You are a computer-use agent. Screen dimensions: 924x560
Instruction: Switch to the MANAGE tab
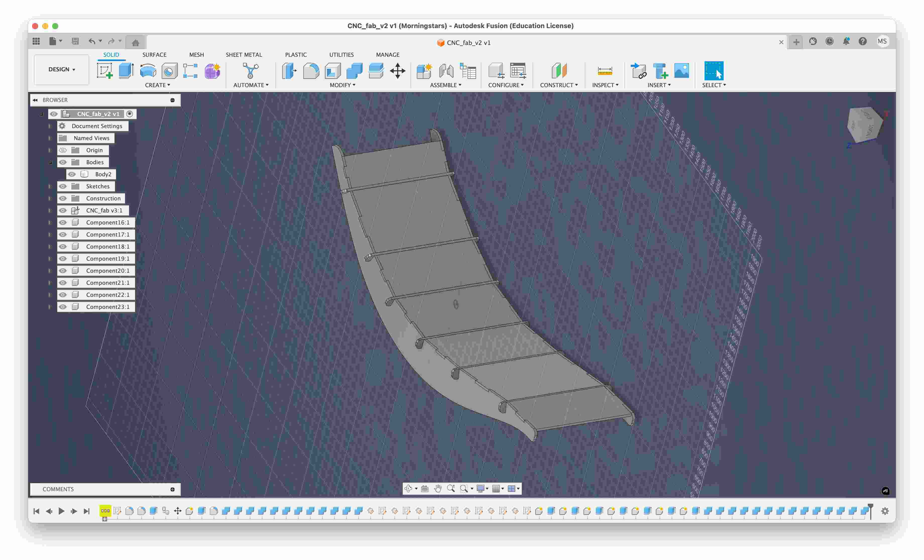pos(388,55)
